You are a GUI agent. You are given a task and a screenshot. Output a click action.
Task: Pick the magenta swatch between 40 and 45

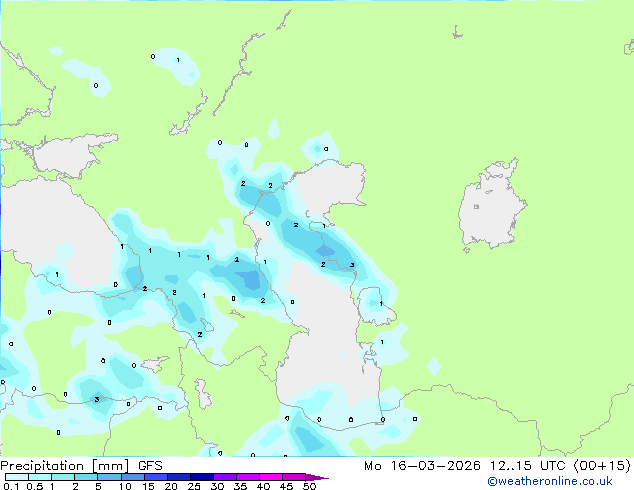(271, 477)
